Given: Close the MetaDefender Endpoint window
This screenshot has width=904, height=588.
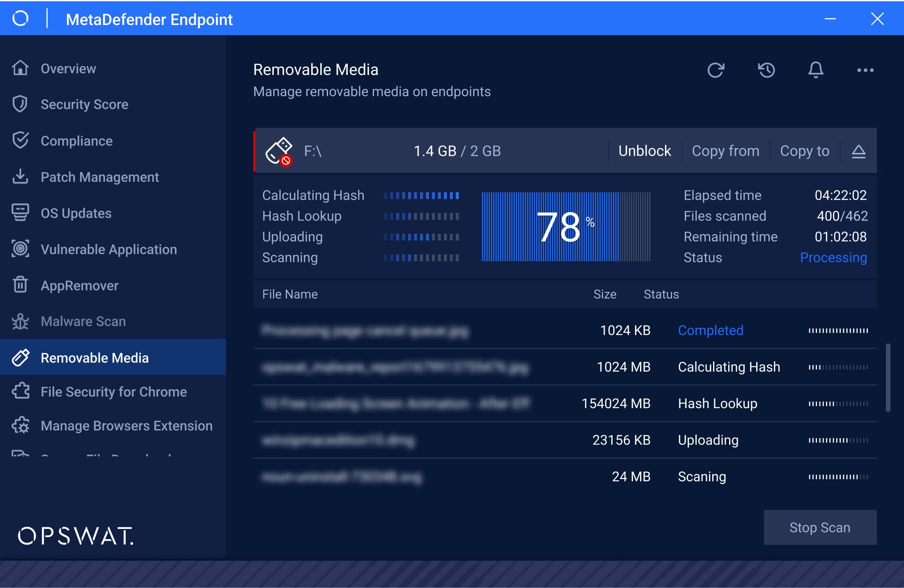Looking at the screenshot, I should coord(877,19).
